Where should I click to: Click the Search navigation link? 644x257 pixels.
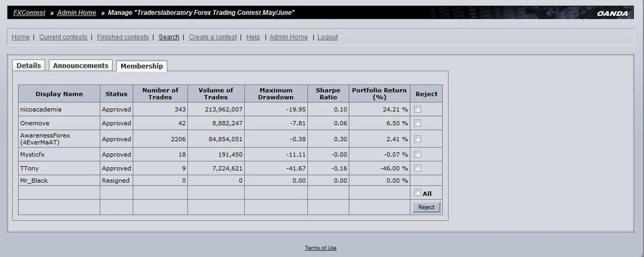click(169, 37)
